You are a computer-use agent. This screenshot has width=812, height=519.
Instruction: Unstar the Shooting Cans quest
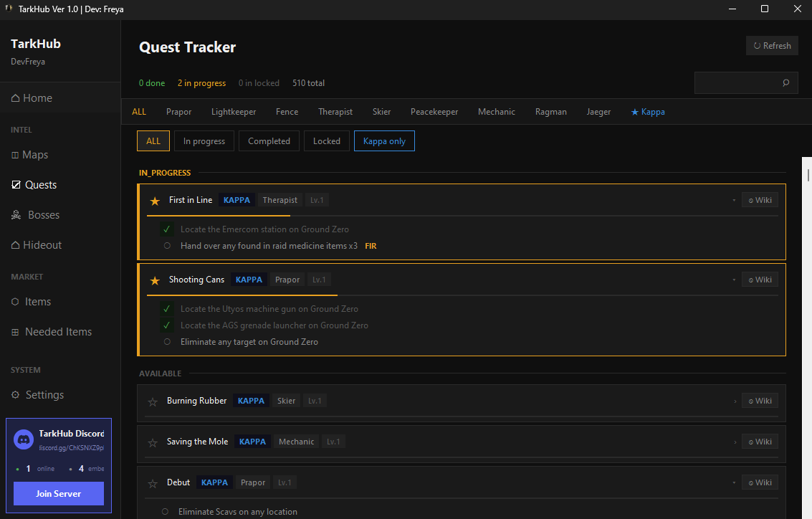(154, 280)
